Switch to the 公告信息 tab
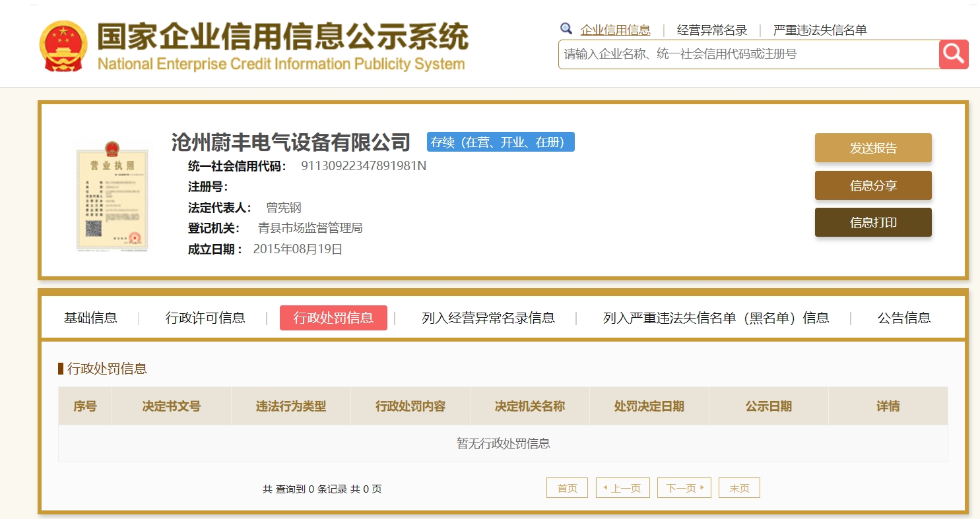 coord(904,318)
